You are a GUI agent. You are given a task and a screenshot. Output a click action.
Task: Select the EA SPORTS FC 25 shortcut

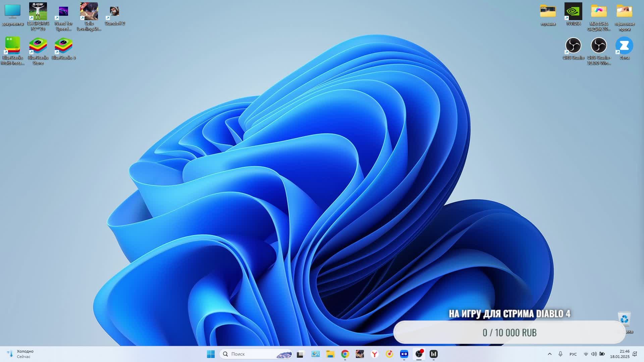(x=38, y=17)
